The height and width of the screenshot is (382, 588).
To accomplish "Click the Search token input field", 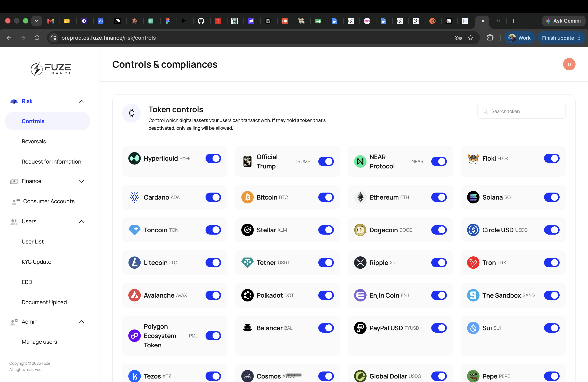I will 521,111.
